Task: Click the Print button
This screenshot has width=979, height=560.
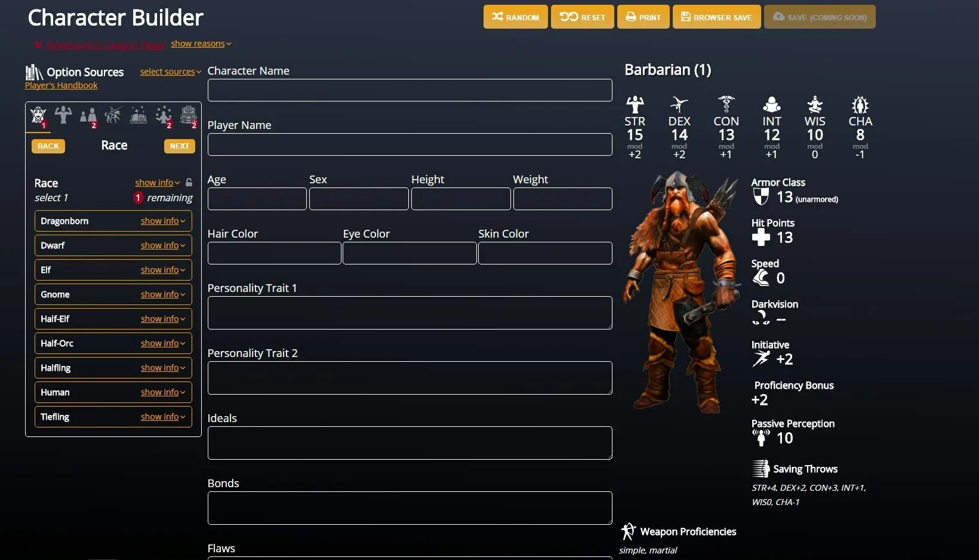Action: pos(644,17)
